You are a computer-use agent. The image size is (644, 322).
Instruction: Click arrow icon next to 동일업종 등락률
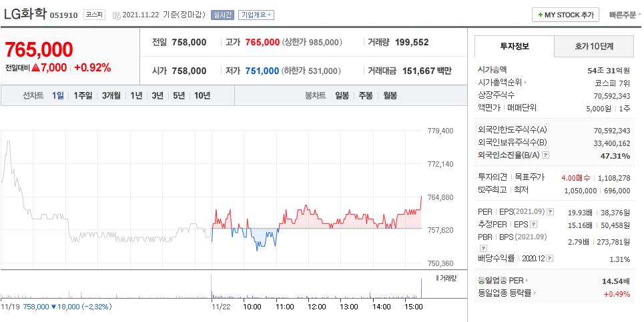coord(535,293)
